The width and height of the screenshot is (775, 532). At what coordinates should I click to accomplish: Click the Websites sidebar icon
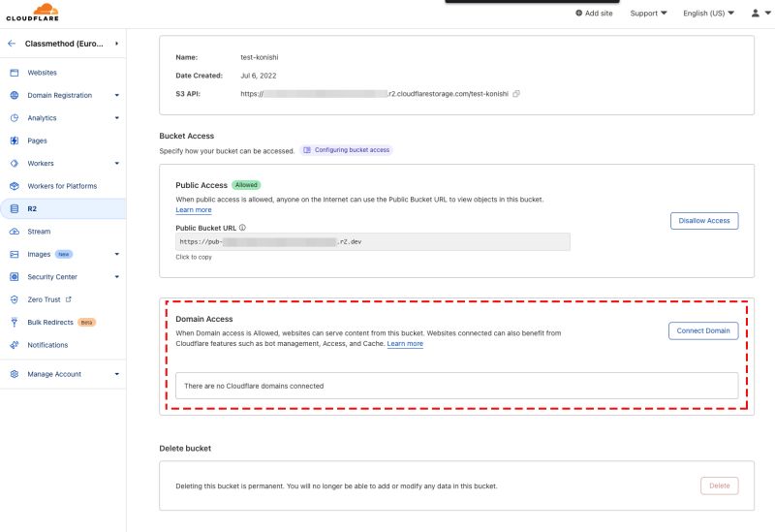pyautogui.click(x=15, y=73)
